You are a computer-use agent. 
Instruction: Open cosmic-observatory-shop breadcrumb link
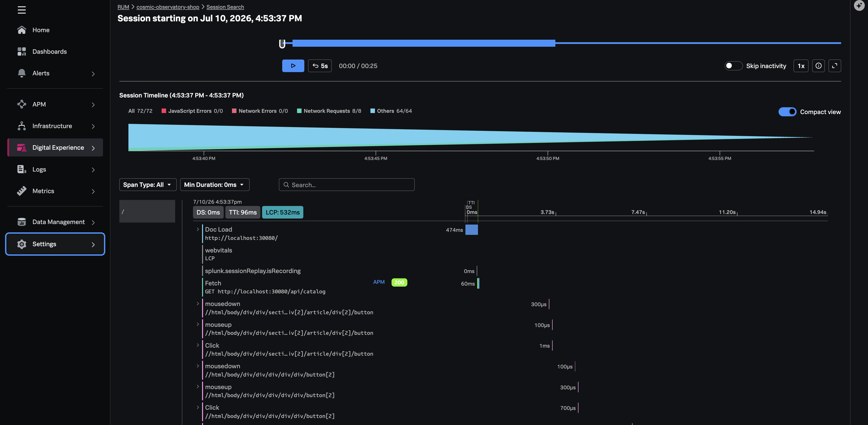click(x=168, y=7)
